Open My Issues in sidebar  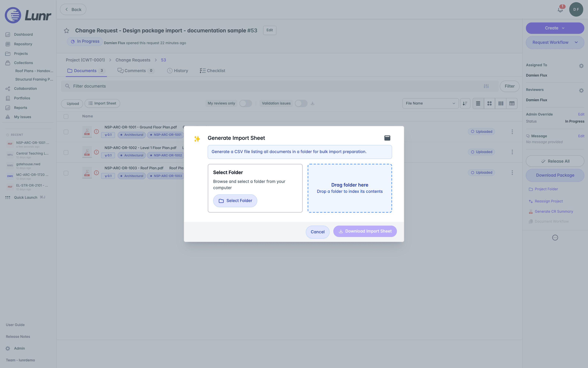pyautogui.click(x=22, y=117)
